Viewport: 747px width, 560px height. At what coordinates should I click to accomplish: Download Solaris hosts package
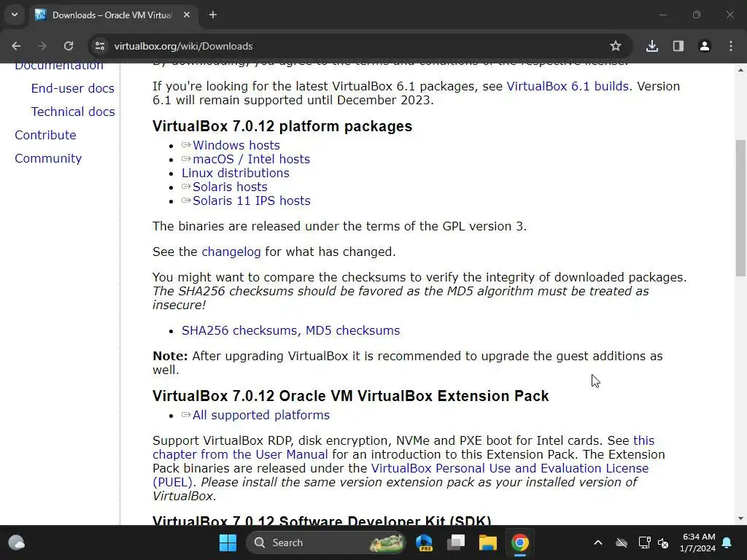230,187
